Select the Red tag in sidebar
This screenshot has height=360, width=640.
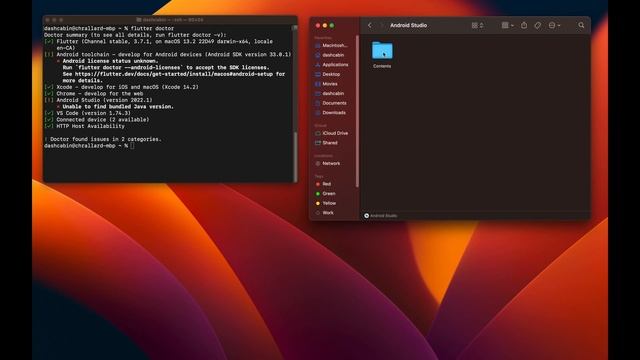[324, 184]
